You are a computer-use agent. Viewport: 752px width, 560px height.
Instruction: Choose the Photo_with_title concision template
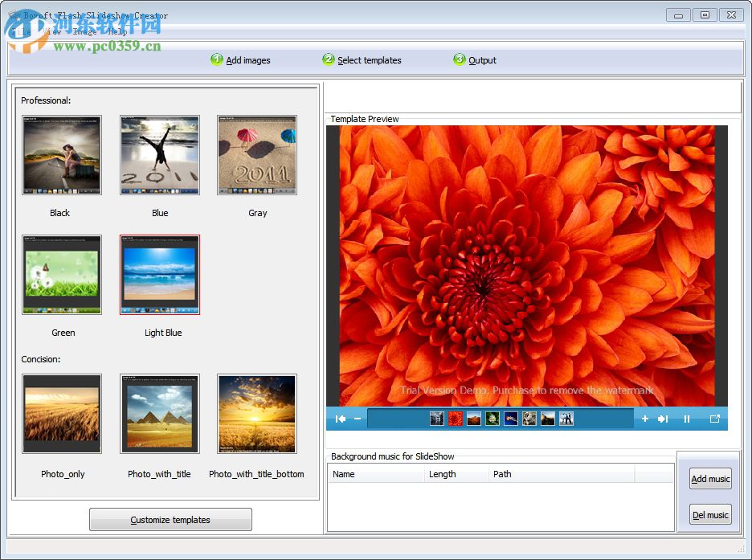159,414
